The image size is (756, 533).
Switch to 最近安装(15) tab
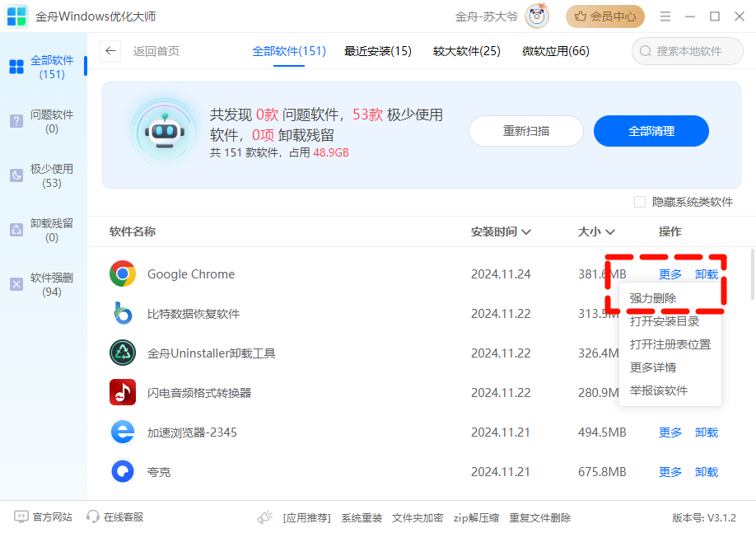pyautogui.click(x=377, y=51)
